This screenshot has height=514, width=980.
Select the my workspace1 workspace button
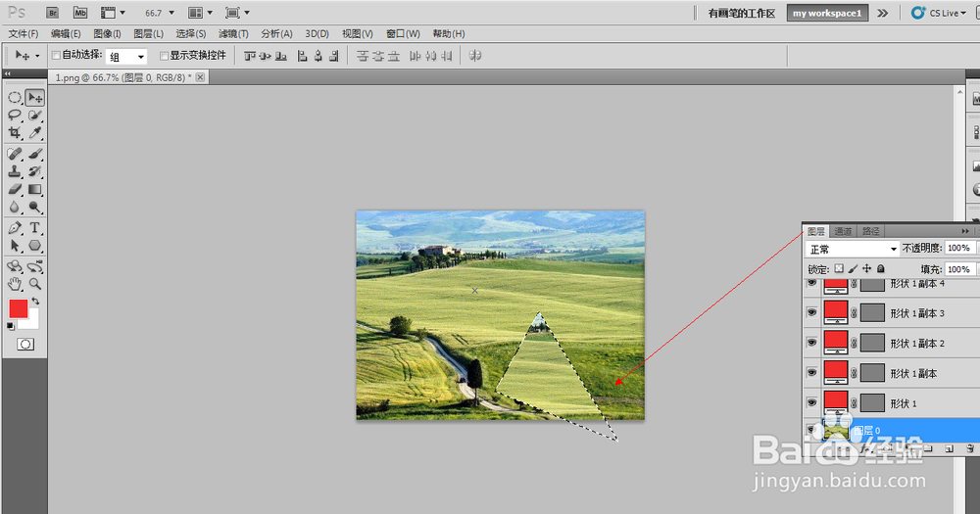tap(827, 13)
